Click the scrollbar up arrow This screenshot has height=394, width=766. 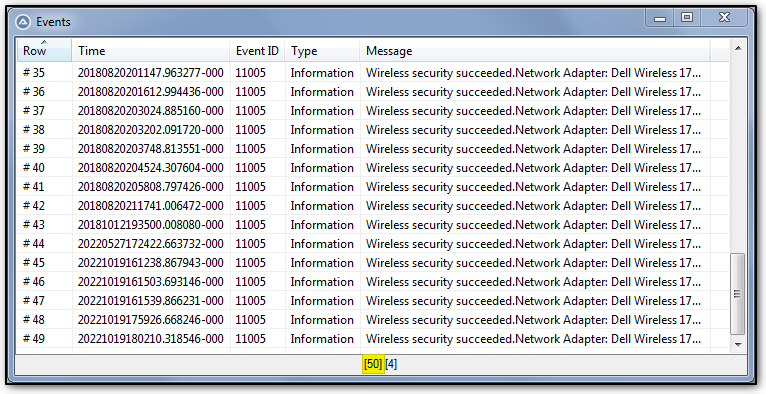pos(738,48)
